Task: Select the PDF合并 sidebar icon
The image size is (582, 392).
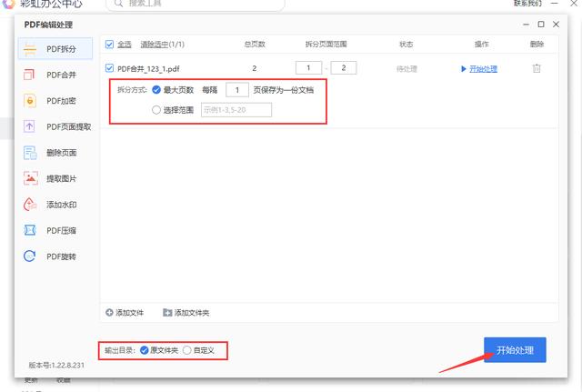Action: [30, 75]
